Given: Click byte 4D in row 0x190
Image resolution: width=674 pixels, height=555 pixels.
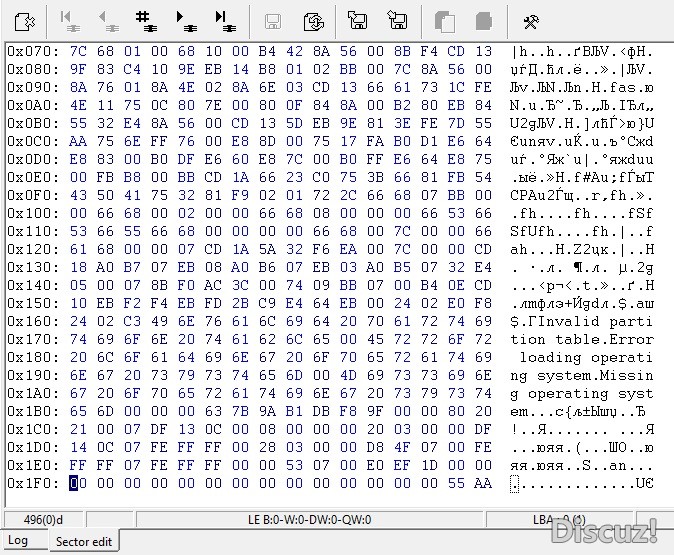Looking at the screenshot, I should pos(348,375).
